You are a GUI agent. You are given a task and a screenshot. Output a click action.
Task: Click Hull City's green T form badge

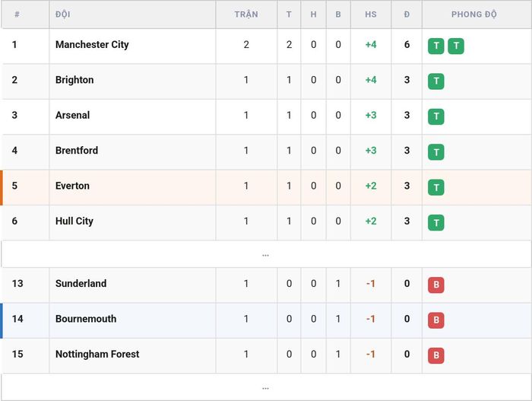[x=436, y=223]
